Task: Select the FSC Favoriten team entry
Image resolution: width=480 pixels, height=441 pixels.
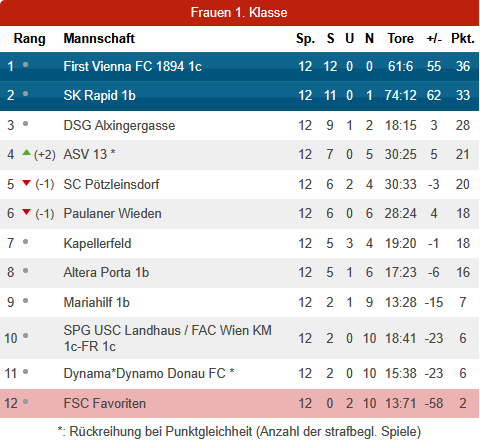Action: 105,403
